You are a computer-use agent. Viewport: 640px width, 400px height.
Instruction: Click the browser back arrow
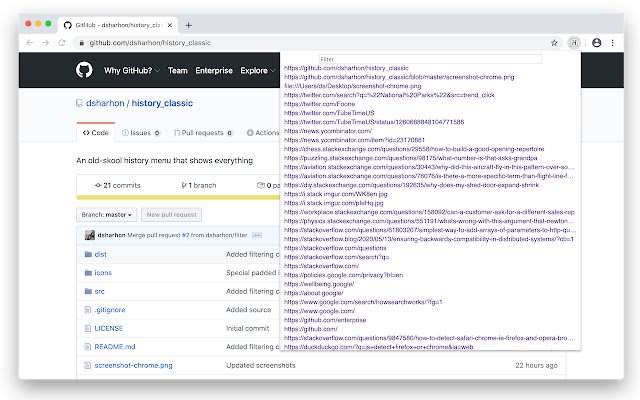tap(29, 42)
